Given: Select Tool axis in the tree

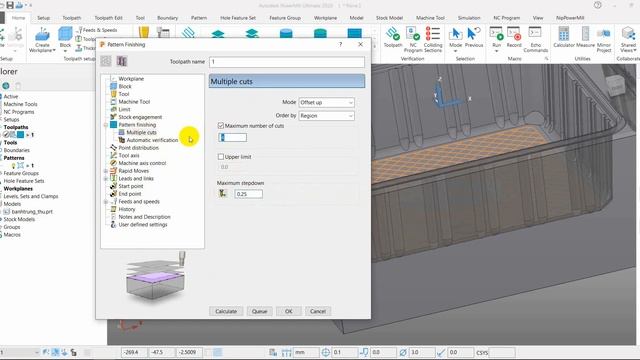Looking at the screenshot, I should (x=129, y=156).
